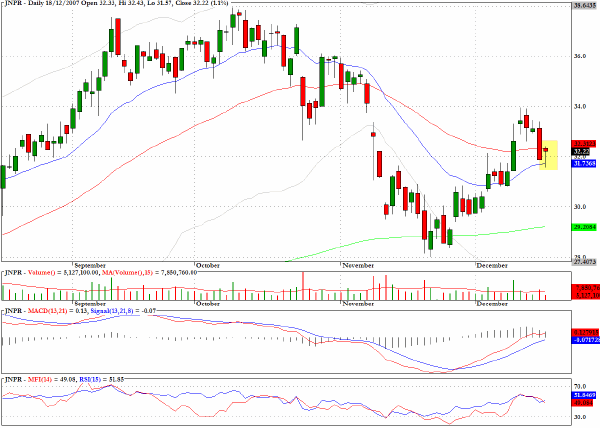Click the 34.0 price axis label
The image size is (600, 428).
[580, 106]
